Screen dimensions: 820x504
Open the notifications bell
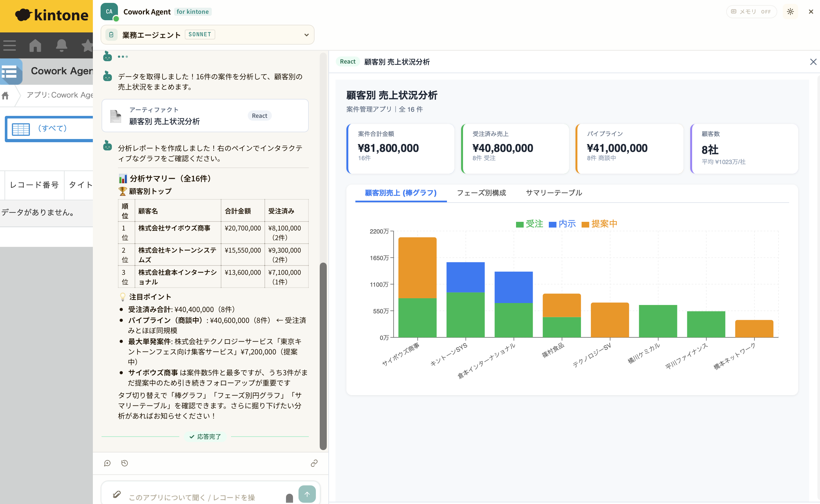point(61,45)
